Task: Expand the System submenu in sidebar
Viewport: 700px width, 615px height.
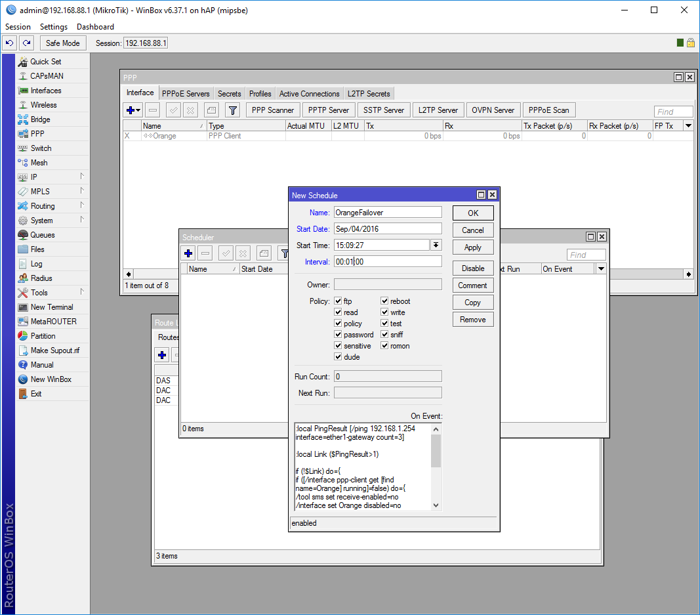Action: (82, 220)
